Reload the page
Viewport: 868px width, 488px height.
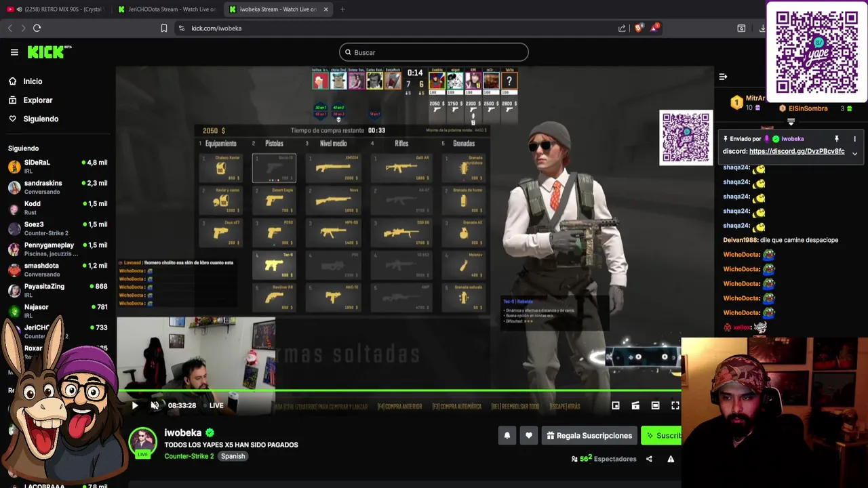37,28
